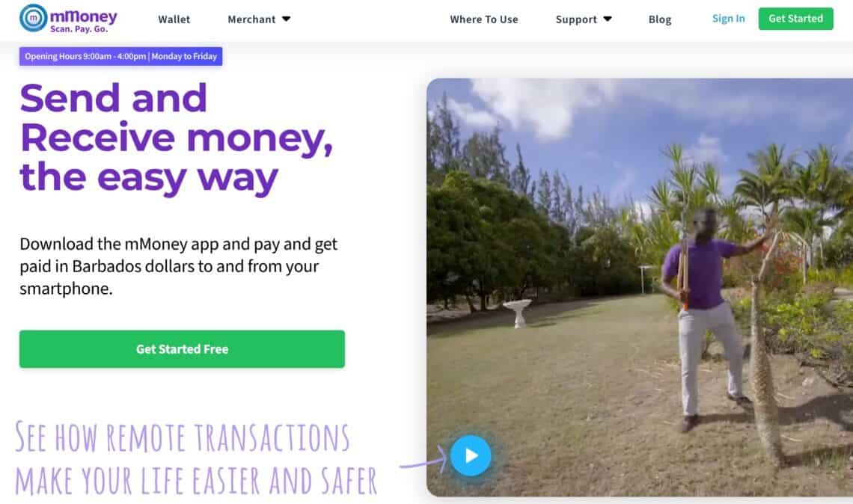Viewport: 853px width, 504px height.
Task: Click the Send and Receive money headline
Action: 177,138
